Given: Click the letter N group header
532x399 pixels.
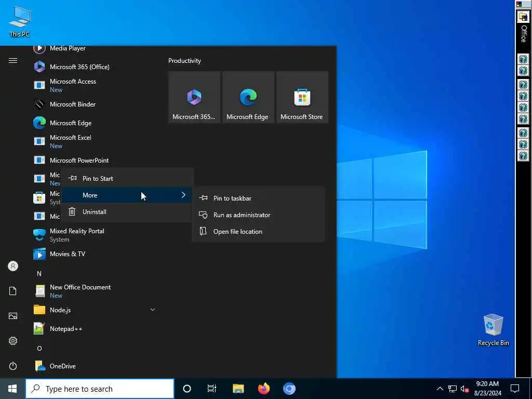Looking at the screenshot, I should coord(39,273).
